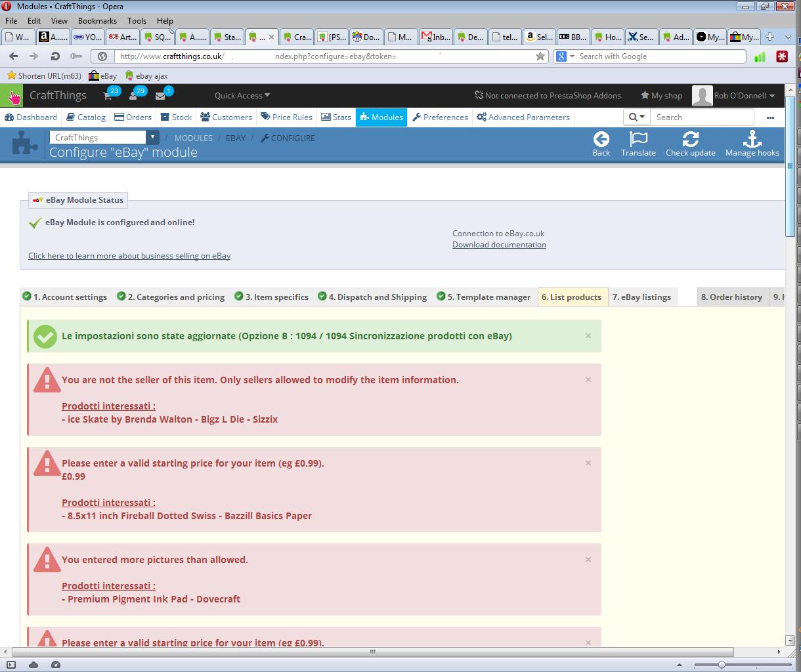Open the messages envelope icon
The height and width of the screenshot is (672, 801).
pos(160,96)
